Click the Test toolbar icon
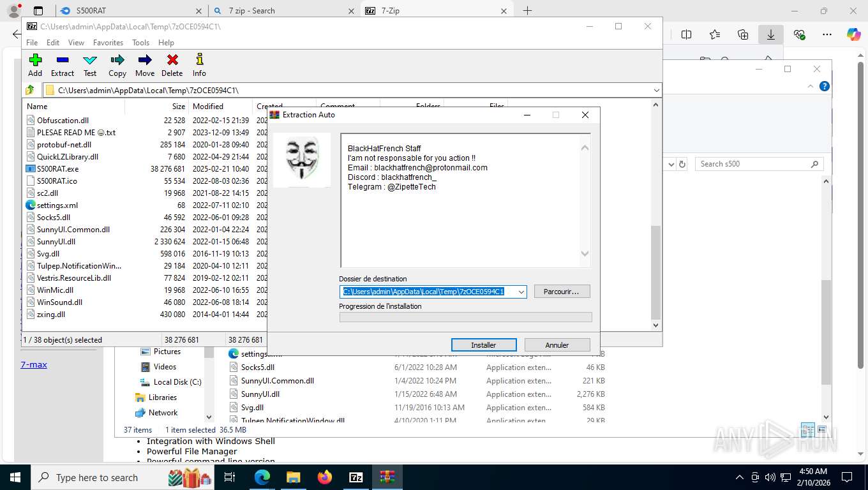This screenshot has height=490, width=868. (90, 65)
